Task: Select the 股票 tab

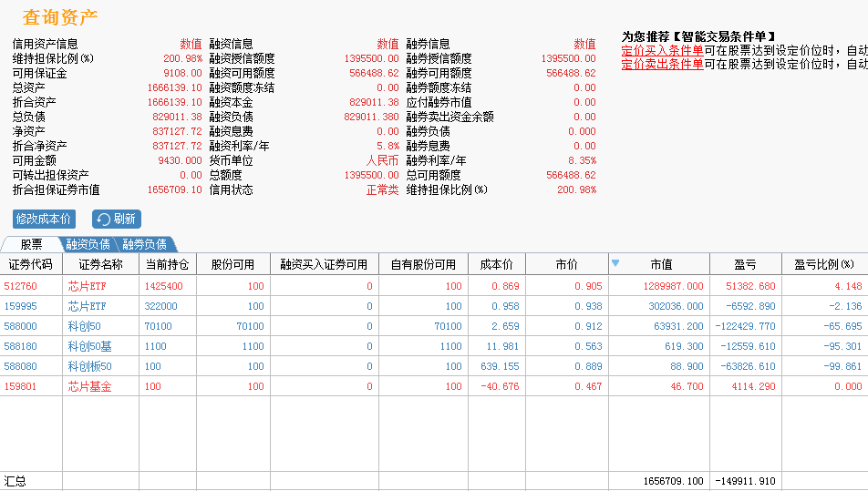Action: pos(32,244)
